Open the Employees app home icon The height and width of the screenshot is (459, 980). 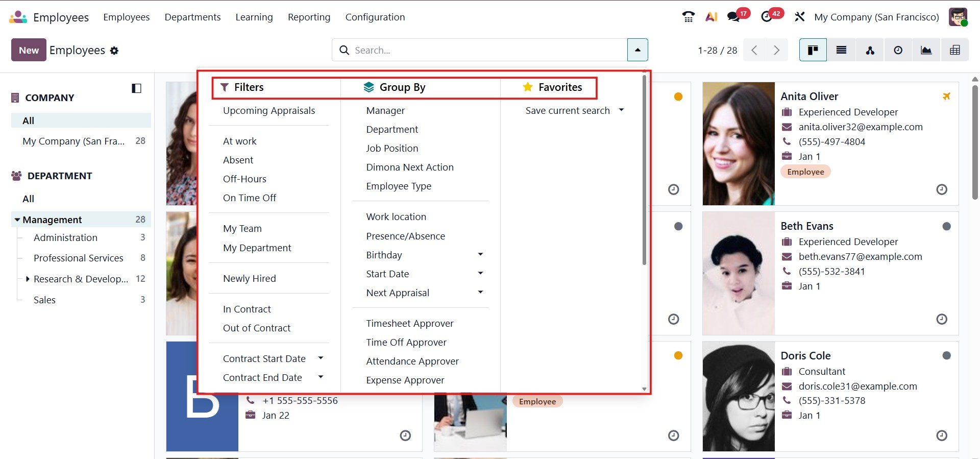(x=18, y=17)
